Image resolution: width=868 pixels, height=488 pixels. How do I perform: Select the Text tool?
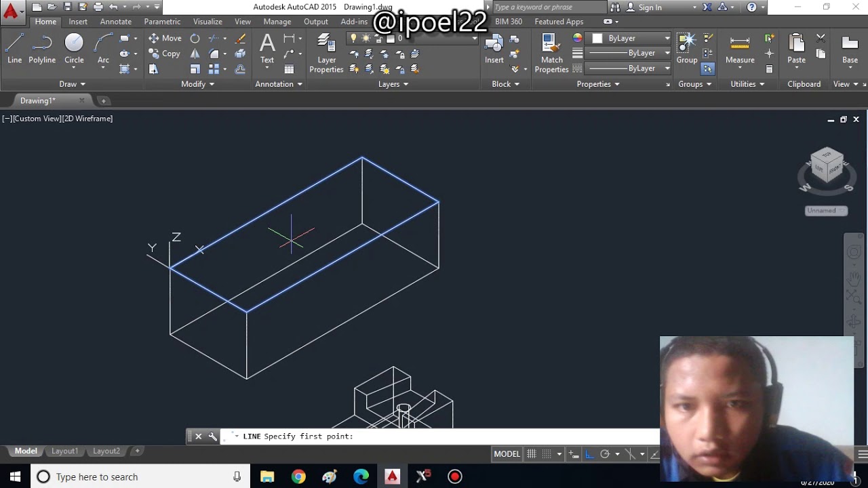(x=267, y=49)
